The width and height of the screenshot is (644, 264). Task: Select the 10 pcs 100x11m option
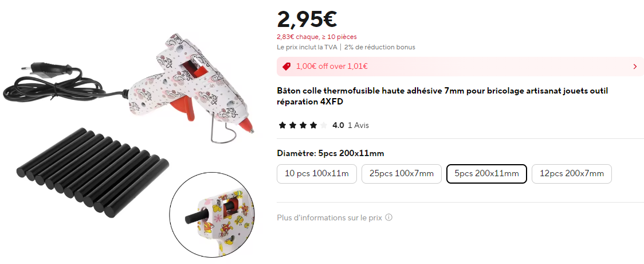[x=317, y=173]
